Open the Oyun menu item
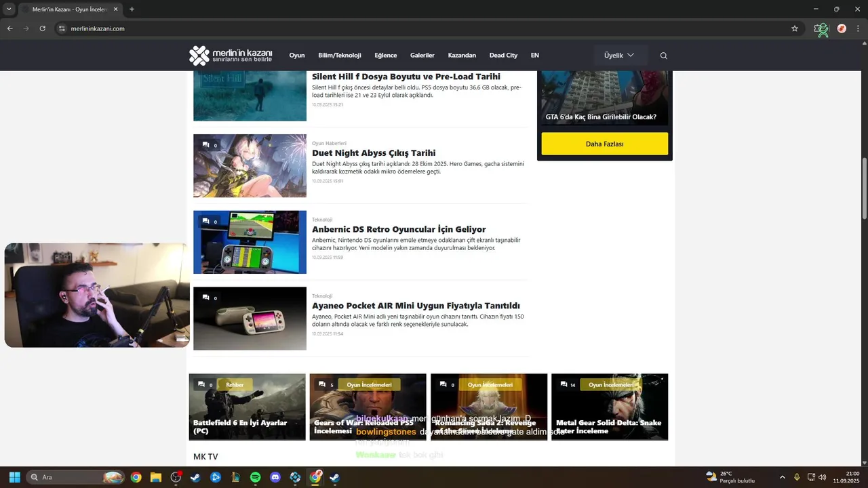Screen dimensions: 868x488 click(297, 56)
